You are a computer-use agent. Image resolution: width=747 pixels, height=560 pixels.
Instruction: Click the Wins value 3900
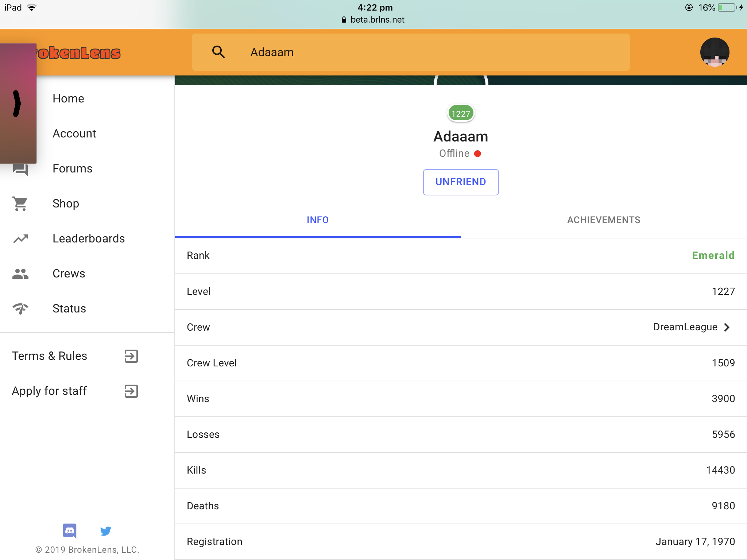coord(723,398)
